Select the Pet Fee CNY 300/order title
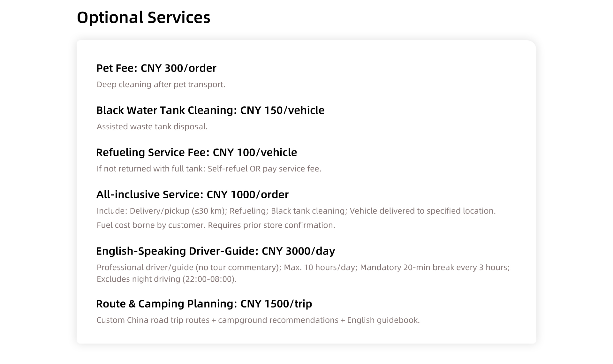The width and height of the screenshot is (613, 364). [156, 68]
